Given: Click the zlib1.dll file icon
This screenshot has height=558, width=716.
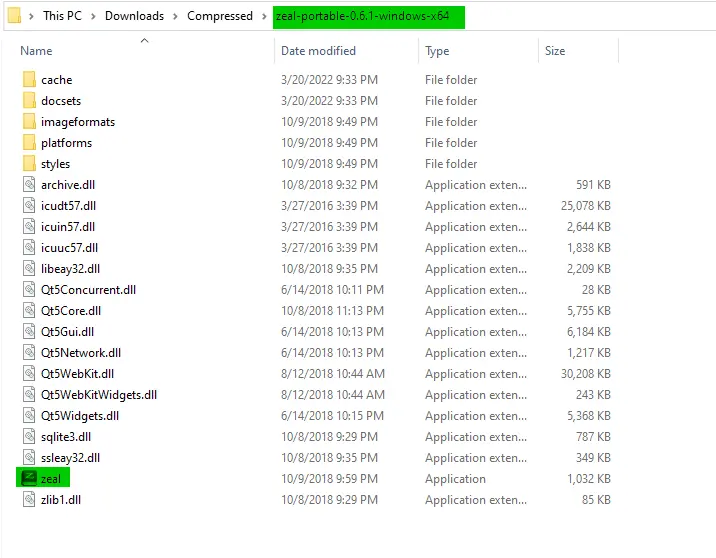Looking at the screenshot, I should [29, 500].
